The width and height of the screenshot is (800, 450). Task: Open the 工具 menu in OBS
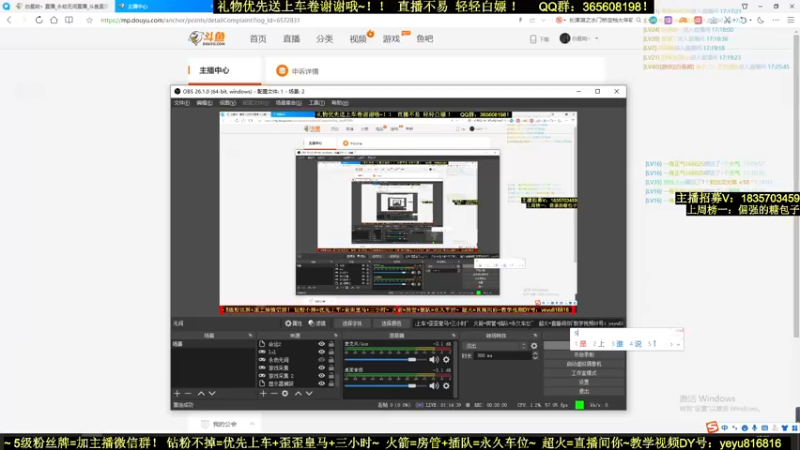(316, 103)
